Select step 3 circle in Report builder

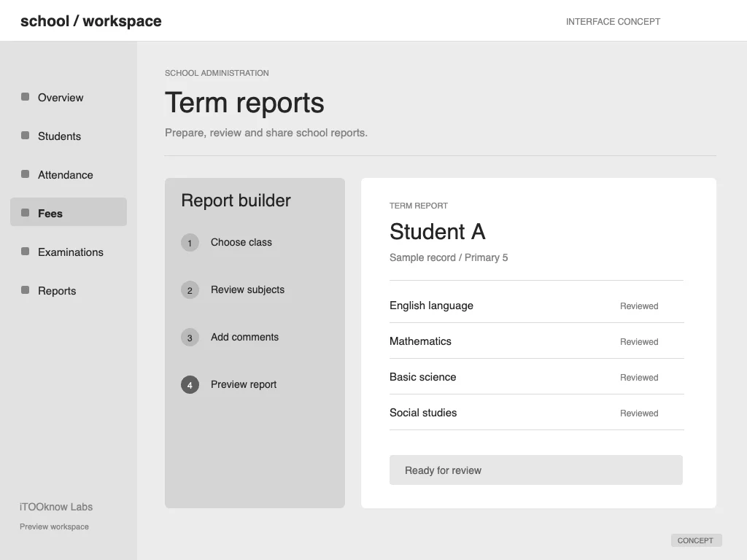pos(190,337)
